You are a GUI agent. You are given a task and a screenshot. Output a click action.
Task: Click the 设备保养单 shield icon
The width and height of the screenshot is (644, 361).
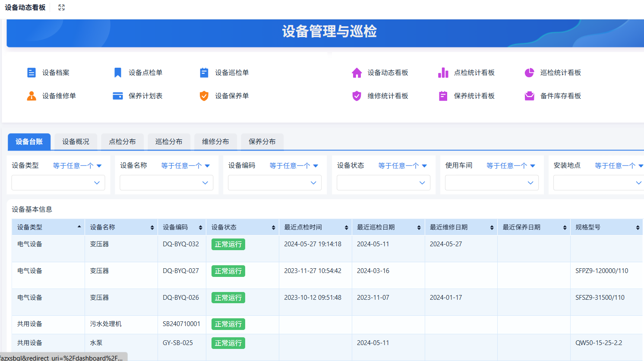204,96
